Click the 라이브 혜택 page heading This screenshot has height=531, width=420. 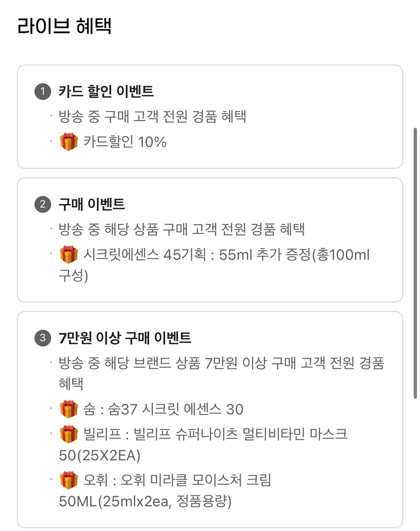click(64, 26)
